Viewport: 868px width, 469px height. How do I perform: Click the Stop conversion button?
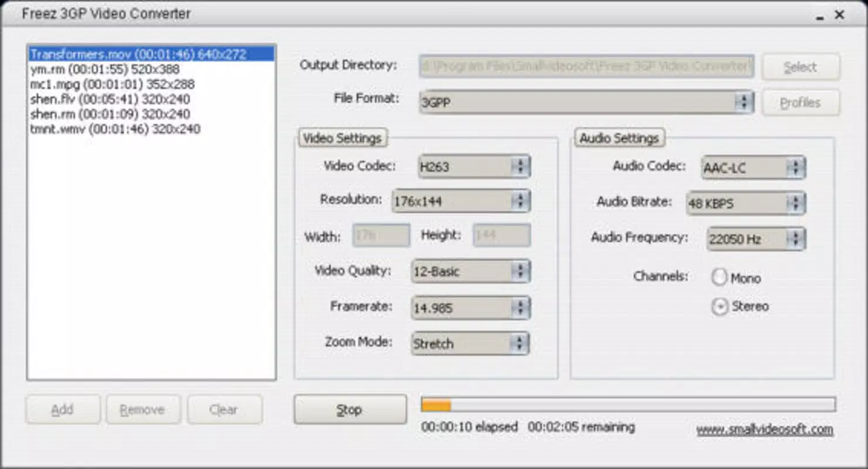(x=350, y=409)
